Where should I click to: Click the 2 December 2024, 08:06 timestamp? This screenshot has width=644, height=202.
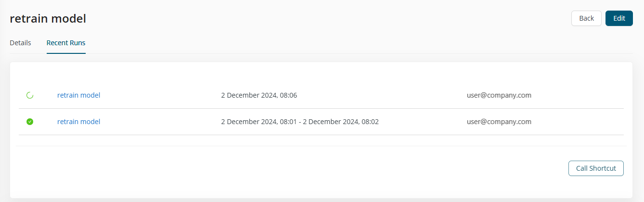click(x=259, y=95)
